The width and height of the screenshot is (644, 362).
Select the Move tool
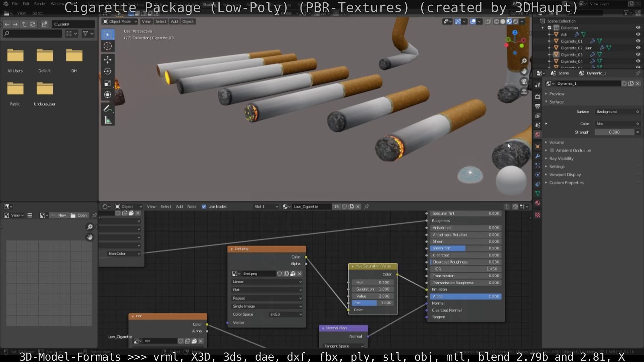(x=108, y=60)
